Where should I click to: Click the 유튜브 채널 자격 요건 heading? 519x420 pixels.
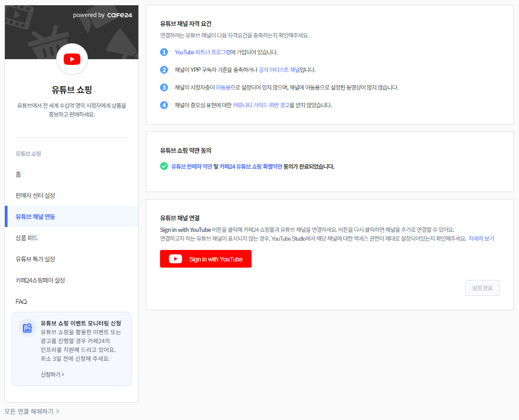pos(186,24)
